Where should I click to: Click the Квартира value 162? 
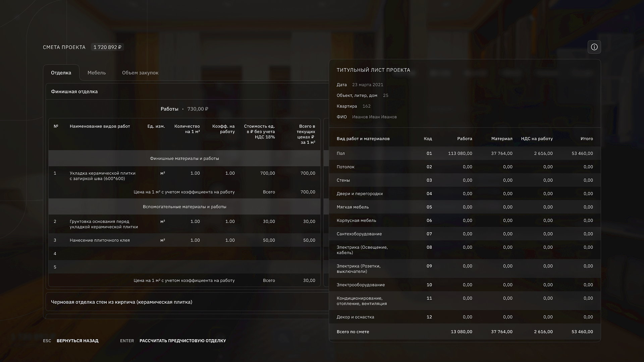point(366,106)
